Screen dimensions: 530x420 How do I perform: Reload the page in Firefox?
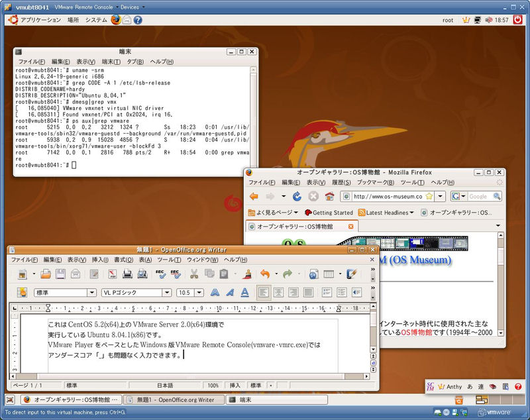(297, 196)
